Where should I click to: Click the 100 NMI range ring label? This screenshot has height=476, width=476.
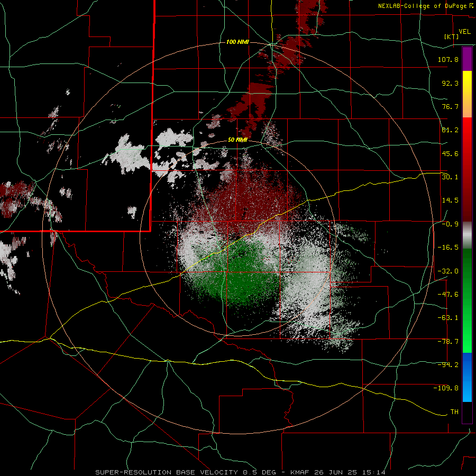[x=237, y=42]
